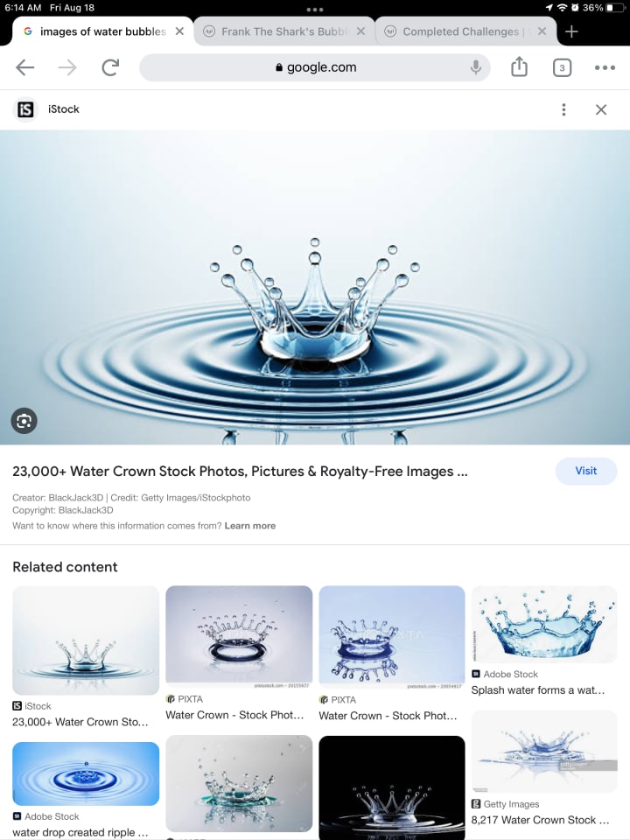Open Adobe Stock splash water thumbnail

[544, 624]
